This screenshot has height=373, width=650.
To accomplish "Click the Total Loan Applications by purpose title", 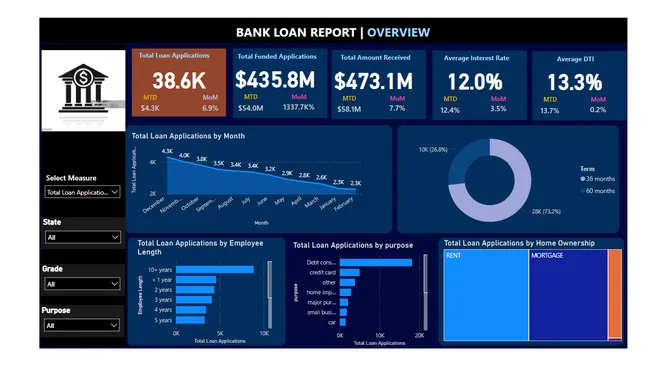I will 353,245.
